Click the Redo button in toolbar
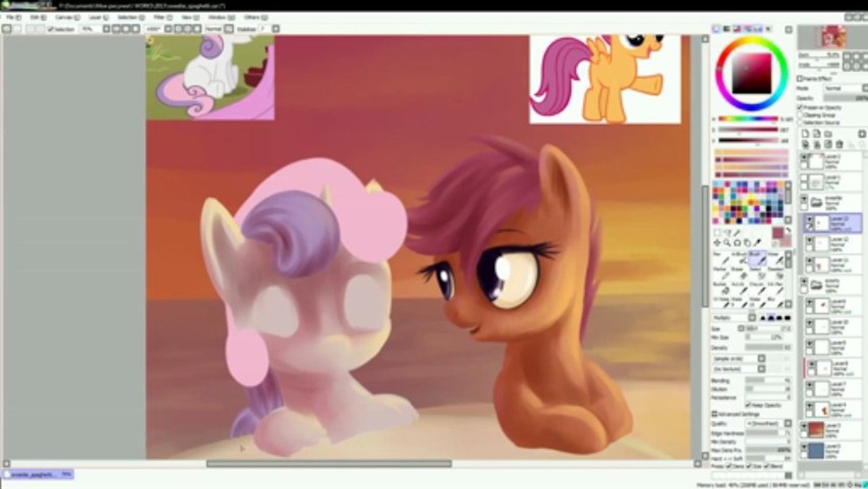The image size is (868, 489). pyautogui.click(x=17, y=29)
